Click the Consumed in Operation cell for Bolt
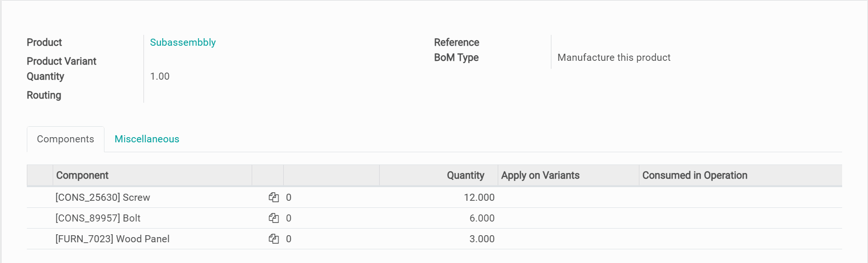Screen dimensions: 868x263 coord(740,218)
